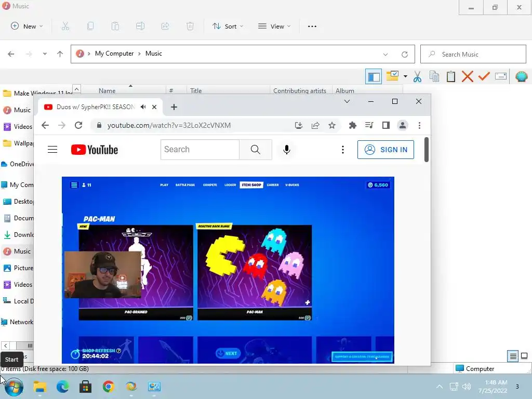Click the Search Music field
532x399 pixels.
point(473,54)
